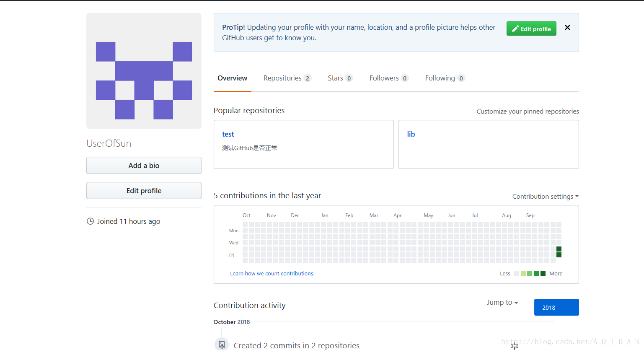Open the Following tab

(445, 78)
